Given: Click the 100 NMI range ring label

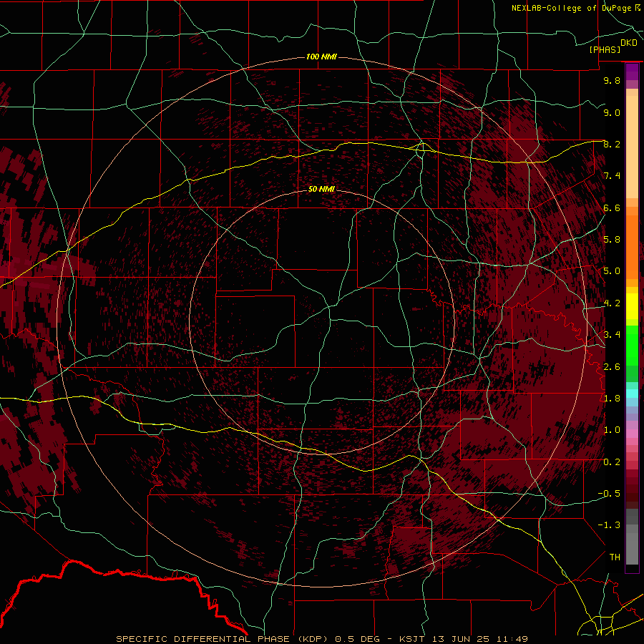Looking at the screenshot, I should coord(321,57).
